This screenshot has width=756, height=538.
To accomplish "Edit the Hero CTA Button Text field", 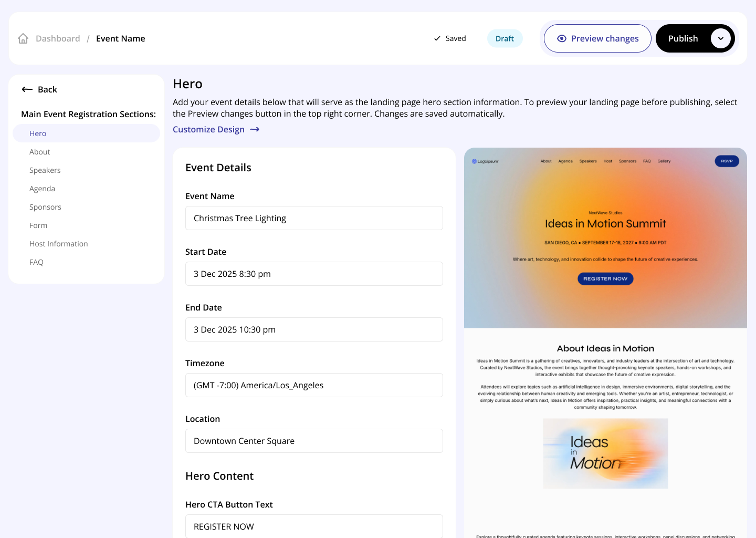I will 314,526.
